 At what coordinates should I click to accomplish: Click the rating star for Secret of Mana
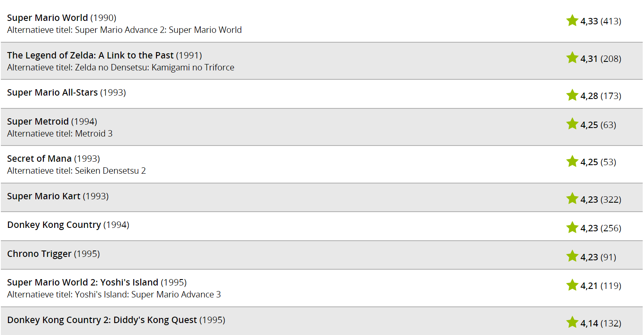tap(572, 161)
